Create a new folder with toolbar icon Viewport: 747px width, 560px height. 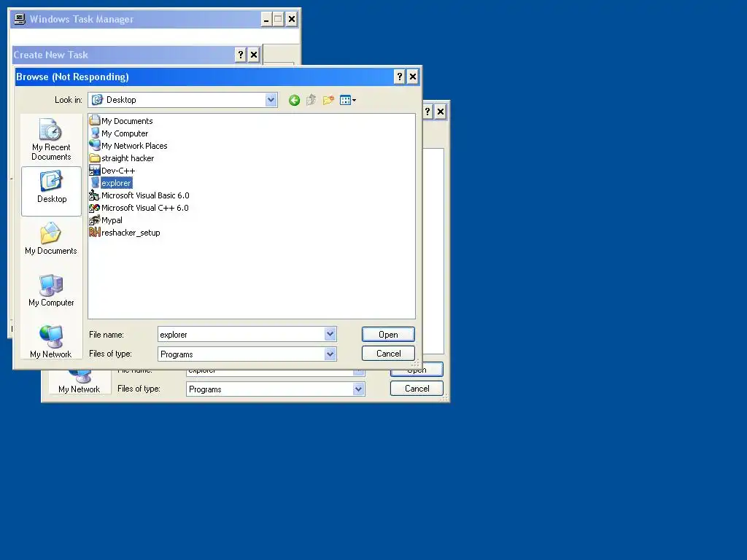tap(328, 100)
